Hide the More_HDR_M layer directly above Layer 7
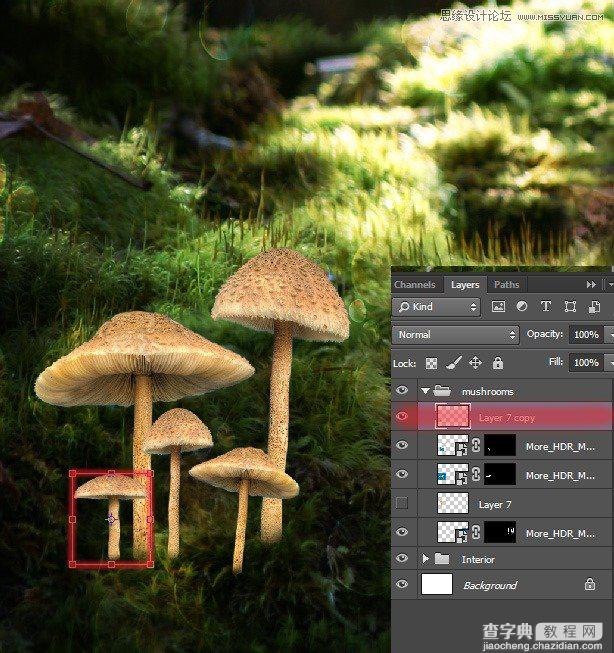Image resolution: width=614 pixels, height=653 pixels. click(402, 474)
